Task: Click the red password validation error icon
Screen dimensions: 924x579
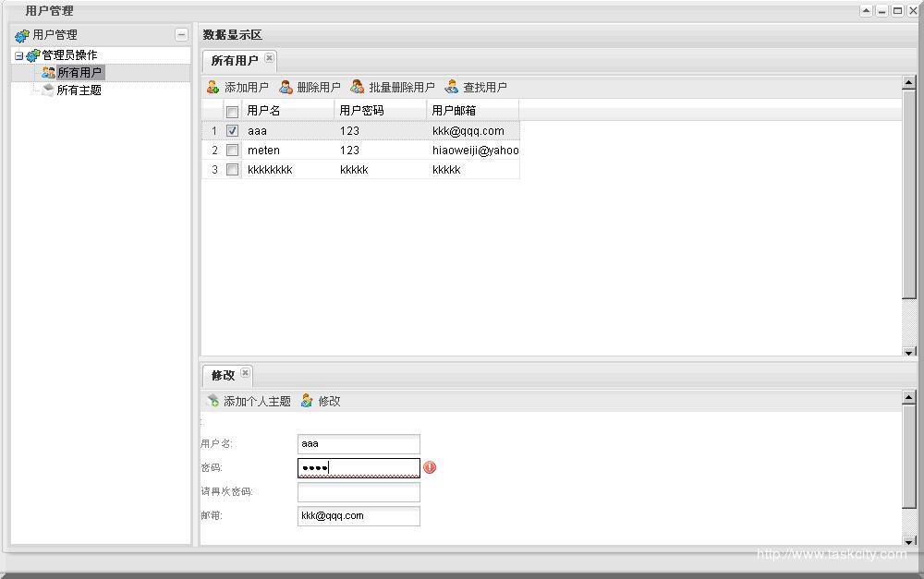Action: [x=430, y=468]
